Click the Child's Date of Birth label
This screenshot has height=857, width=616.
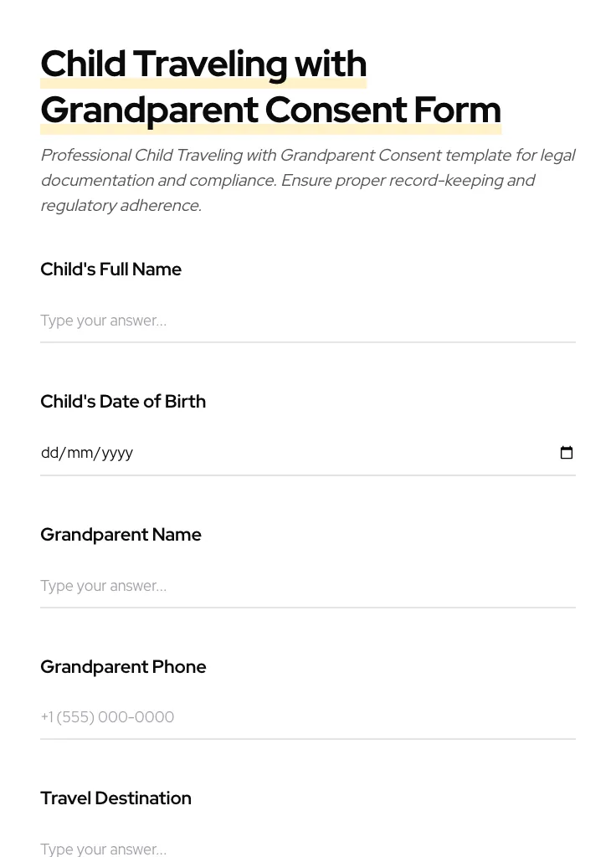pos(123,402)
